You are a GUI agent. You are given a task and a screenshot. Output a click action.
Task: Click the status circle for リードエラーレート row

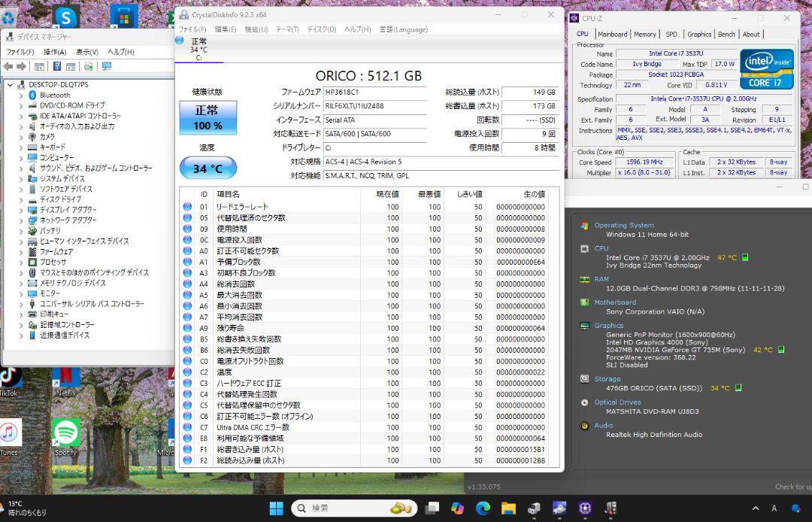pyautogui.click(x=187, y=207)
